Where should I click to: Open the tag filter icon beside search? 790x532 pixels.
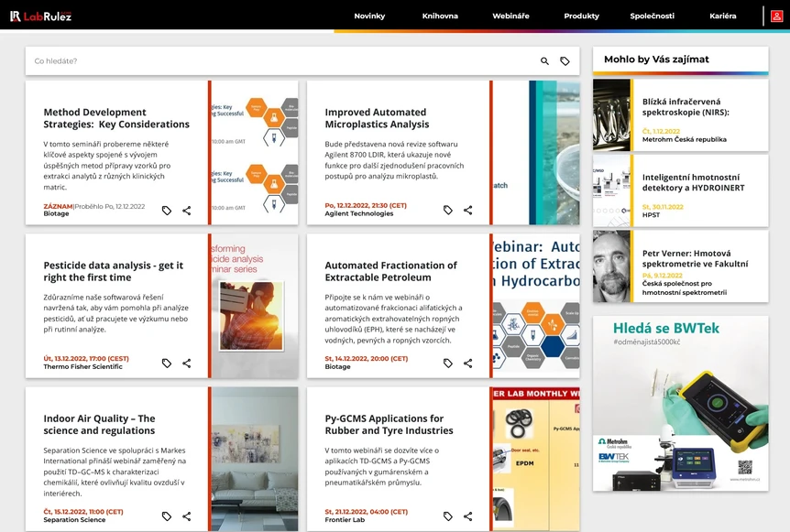pyautogui.click(x=566, y=60)
